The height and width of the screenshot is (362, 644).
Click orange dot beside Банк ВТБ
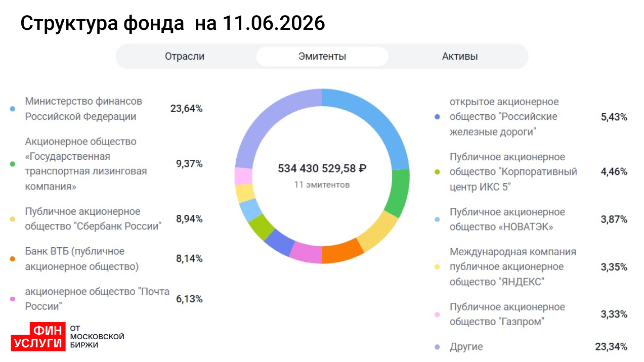pos(13,259)
